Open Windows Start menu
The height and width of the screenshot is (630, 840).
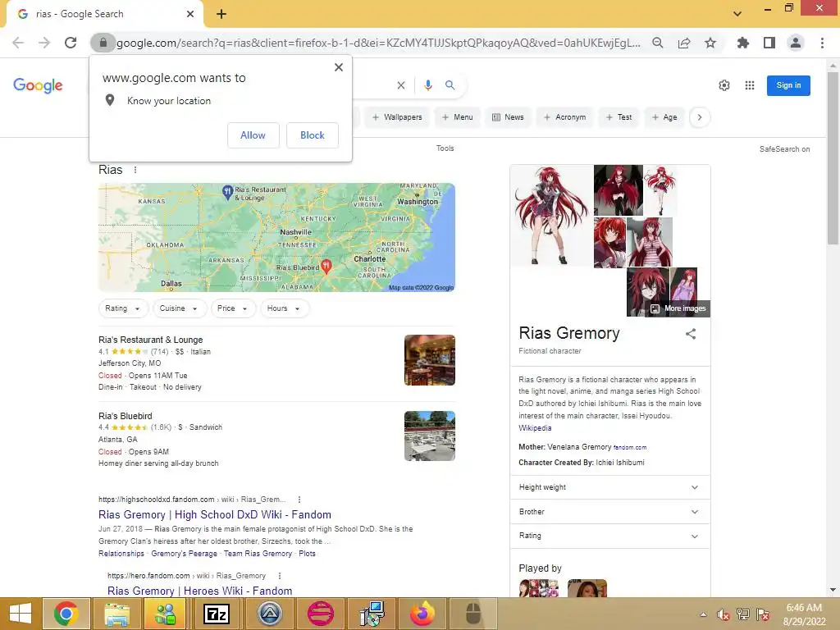point(21,614)
